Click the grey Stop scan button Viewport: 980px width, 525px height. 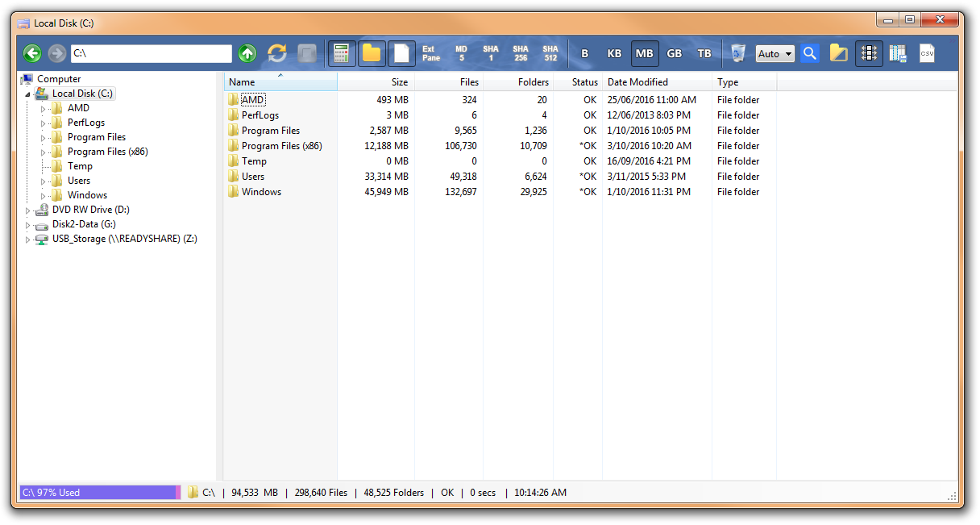pyautogui.click(x=307, y=53)
